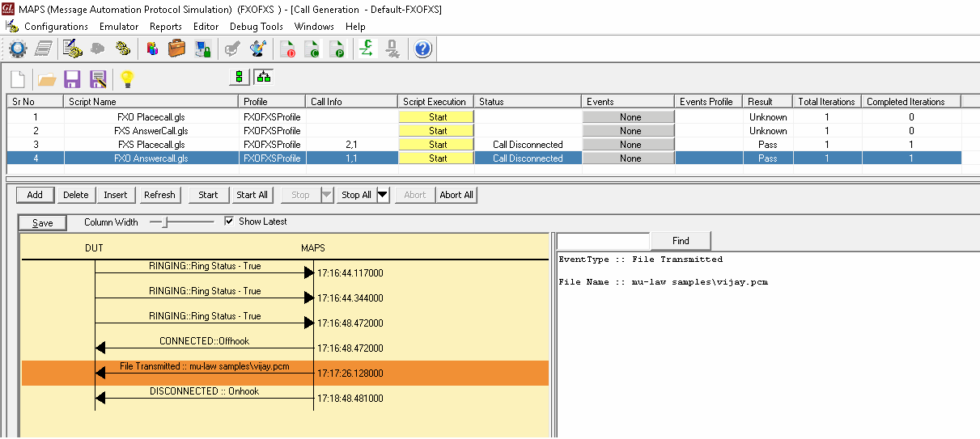Click Start for FXO Answercall.gls row
This screenshot has height=439, width=980.
point(438,158)
